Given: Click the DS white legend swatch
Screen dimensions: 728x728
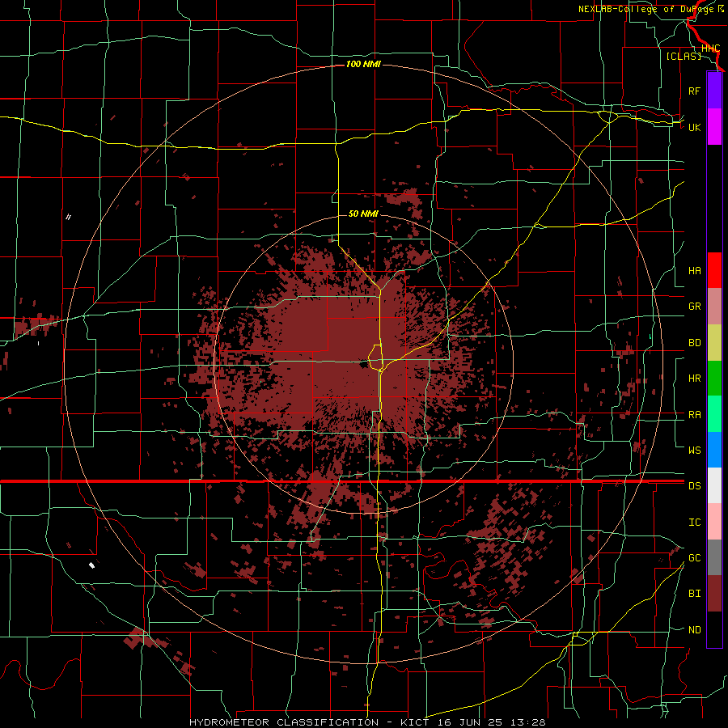Looking at the screenshot, I should (x=714, y=485).
